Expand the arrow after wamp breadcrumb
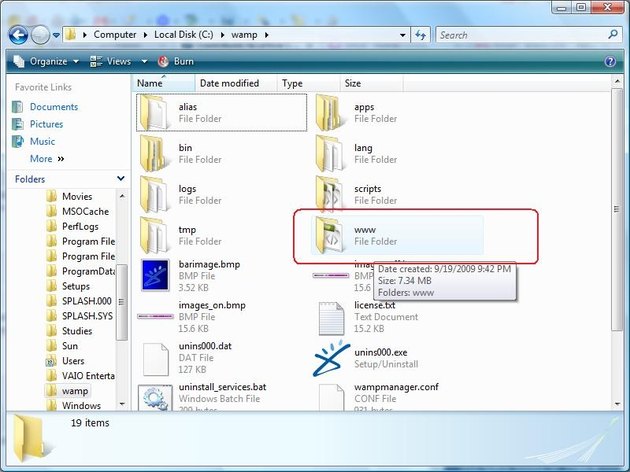This screenshot has width=630, height=472. coord(266,35)
